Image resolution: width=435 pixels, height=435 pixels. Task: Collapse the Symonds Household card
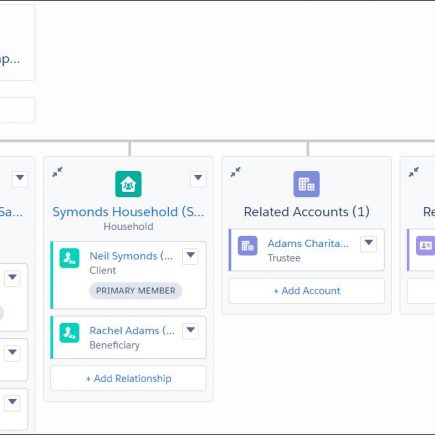pos(57,172)
